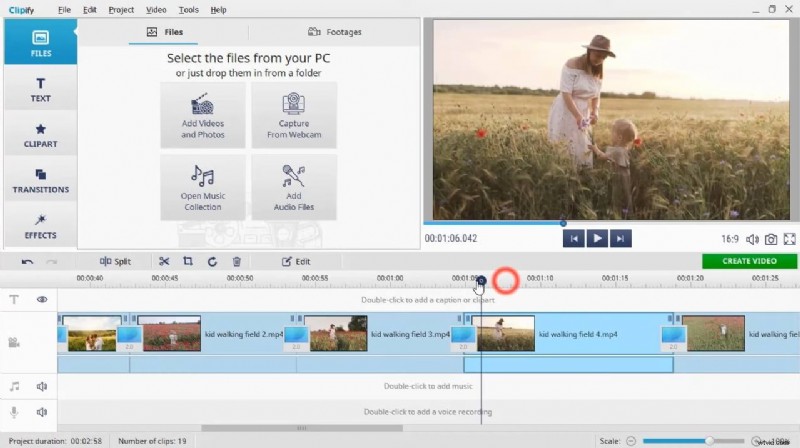Click the redo arrow
800x448 pixels.
click(x=52, y=262)
